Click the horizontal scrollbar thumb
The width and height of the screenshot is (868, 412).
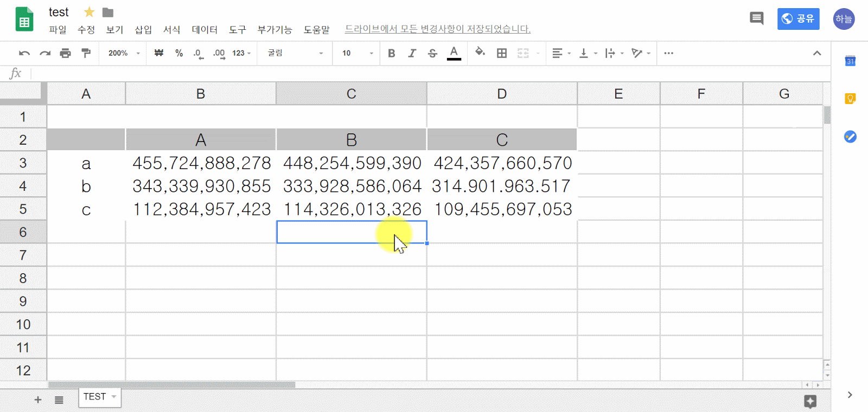[172, 385]
